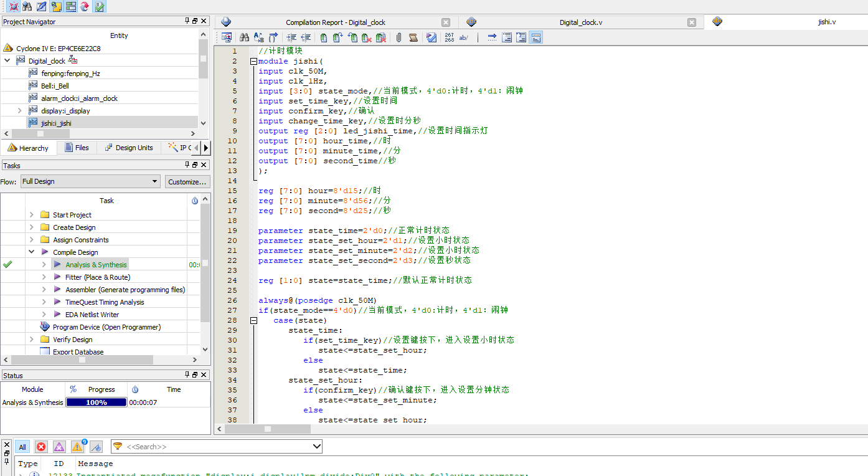Click the increase indent icon
This screenshot has width=868, height=476.
click(x=291, y=37)
